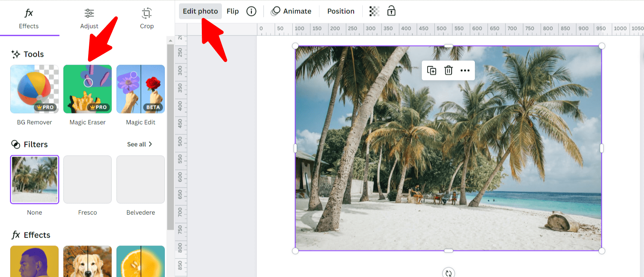Open the Crop tab
This screenshot has height=277, width=644.
[147, 19]
